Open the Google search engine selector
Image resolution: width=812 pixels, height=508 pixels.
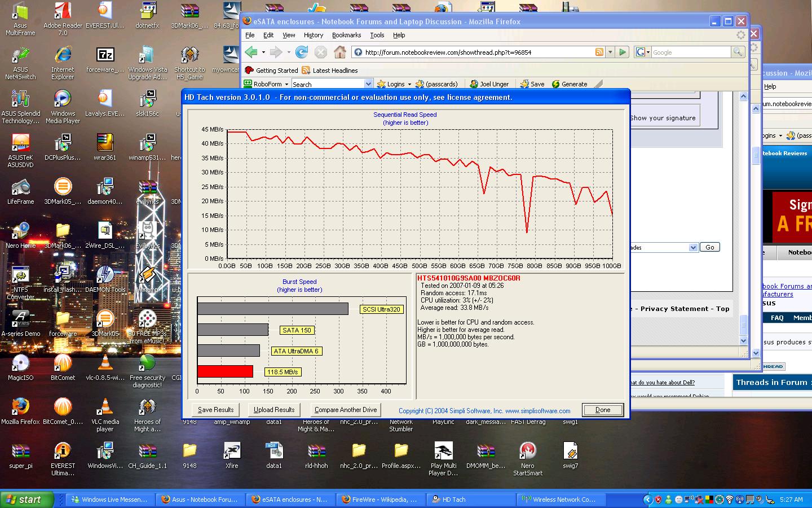pyautogui.click(x=643, y=52)
